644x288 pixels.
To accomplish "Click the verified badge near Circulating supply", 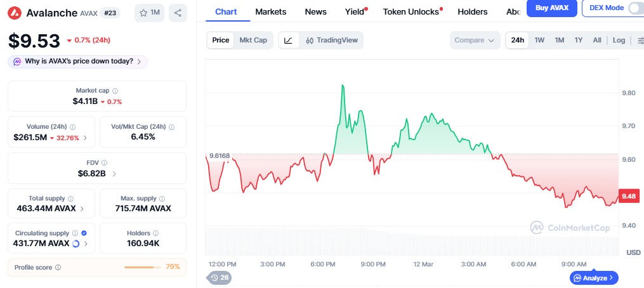I will [x=84, y=233].
